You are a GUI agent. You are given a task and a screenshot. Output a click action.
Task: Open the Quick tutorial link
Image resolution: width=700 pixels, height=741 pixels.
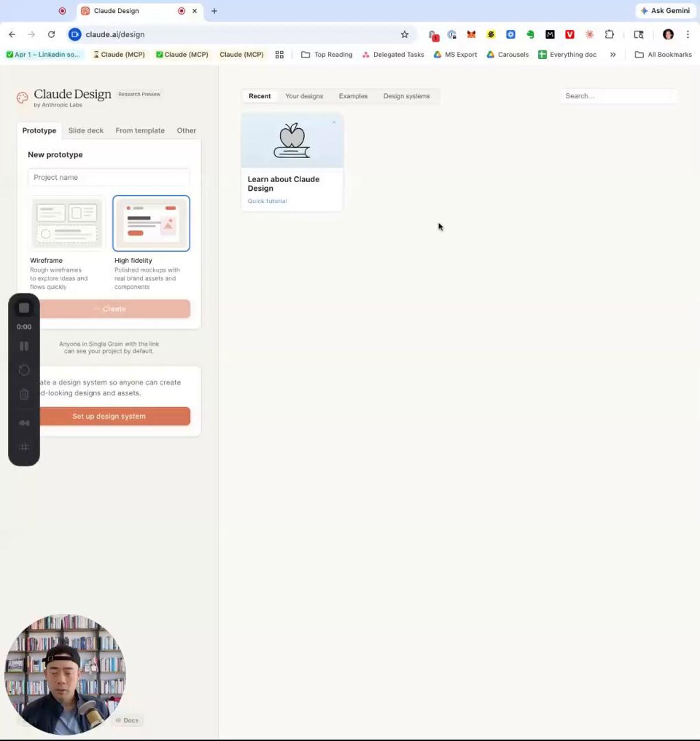click(267, 201)
